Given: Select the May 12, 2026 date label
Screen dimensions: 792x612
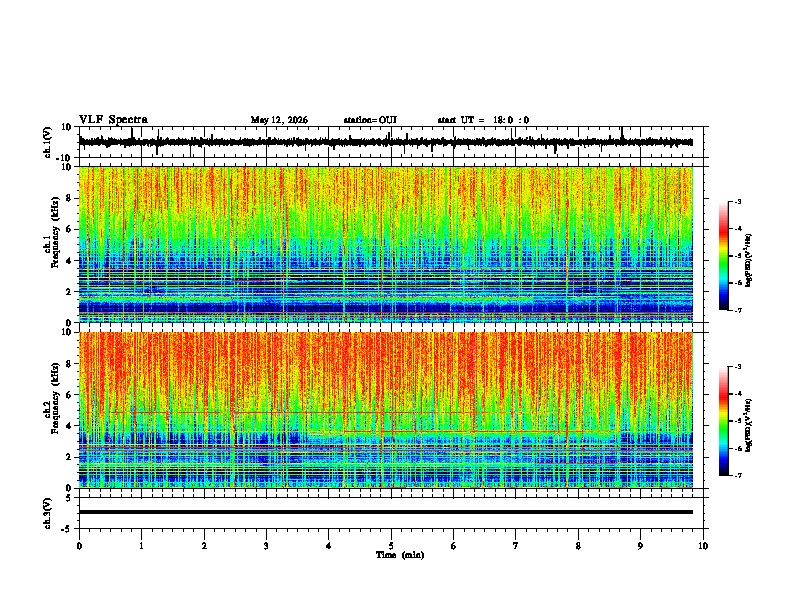Looking at the screenshot, I should (x=279, y=120).
